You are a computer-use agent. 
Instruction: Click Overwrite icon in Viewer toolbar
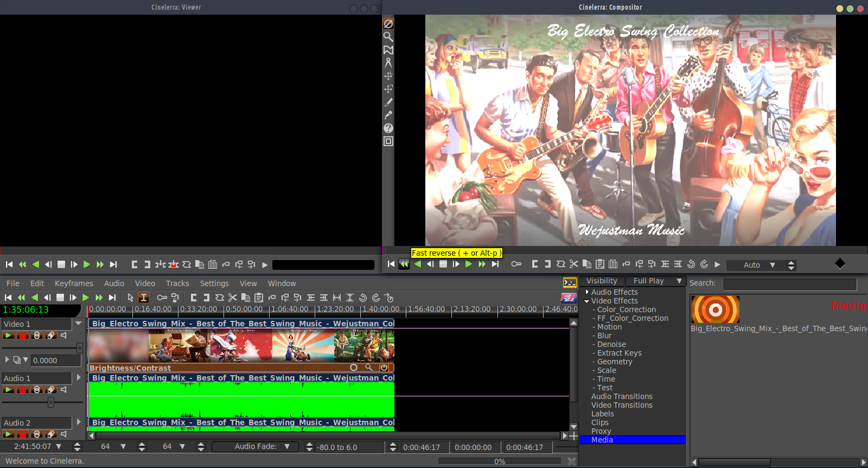pos(174,265)
